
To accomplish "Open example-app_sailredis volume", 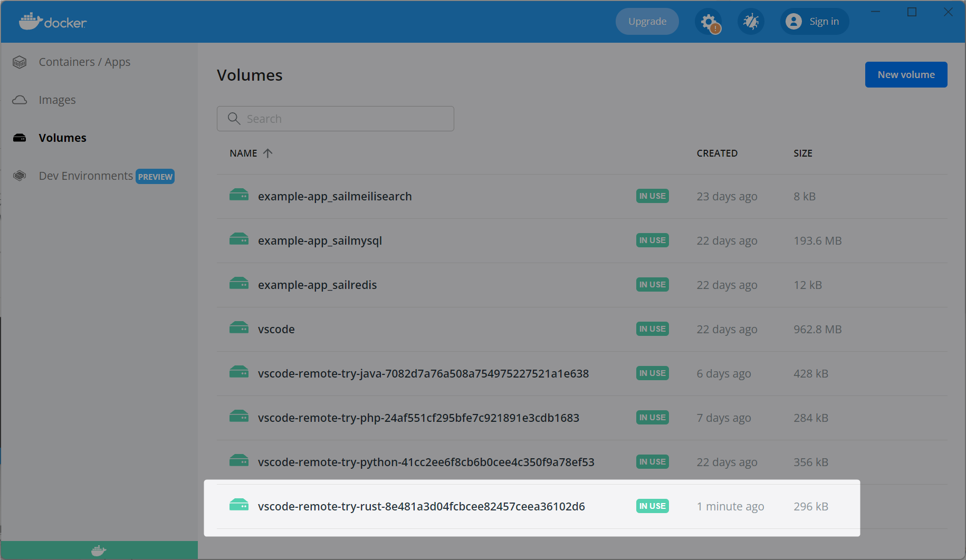I will click(318, 285).
